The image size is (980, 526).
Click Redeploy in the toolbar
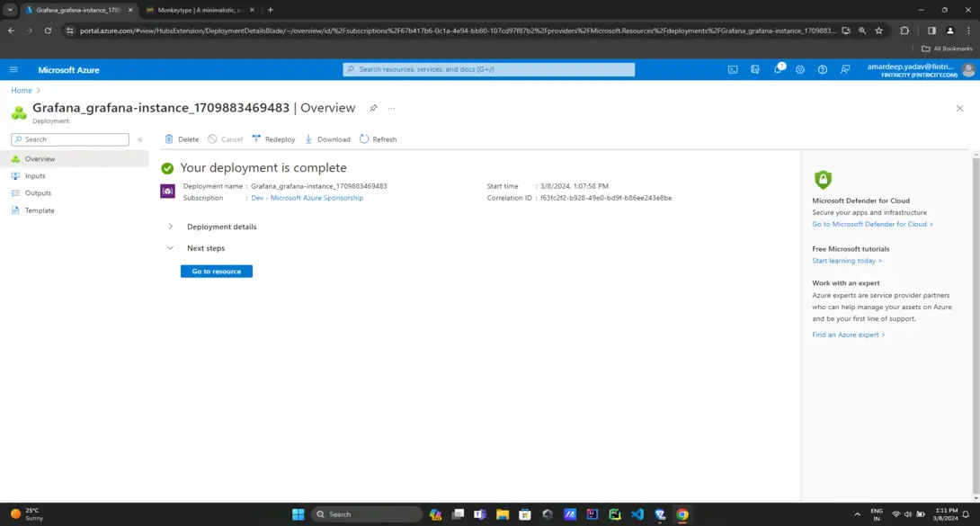273,139
